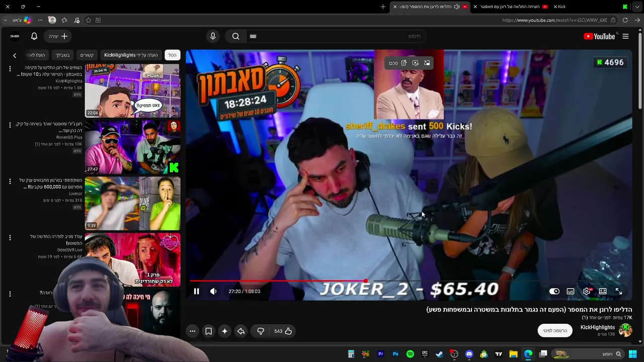Open Epic Games Launcher from the taskbar
Viewport: 644px width, 362px height.
coord(425,354)
